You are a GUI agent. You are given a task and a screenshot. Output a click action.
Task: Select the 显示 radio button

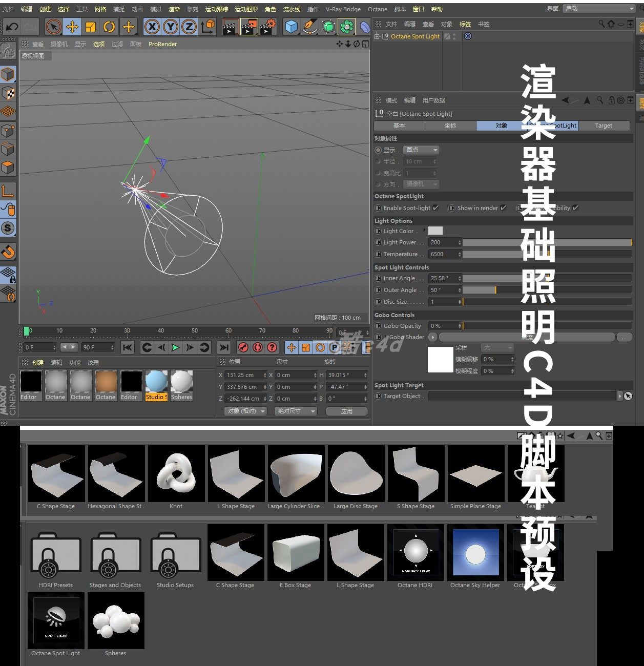(378, 150)
